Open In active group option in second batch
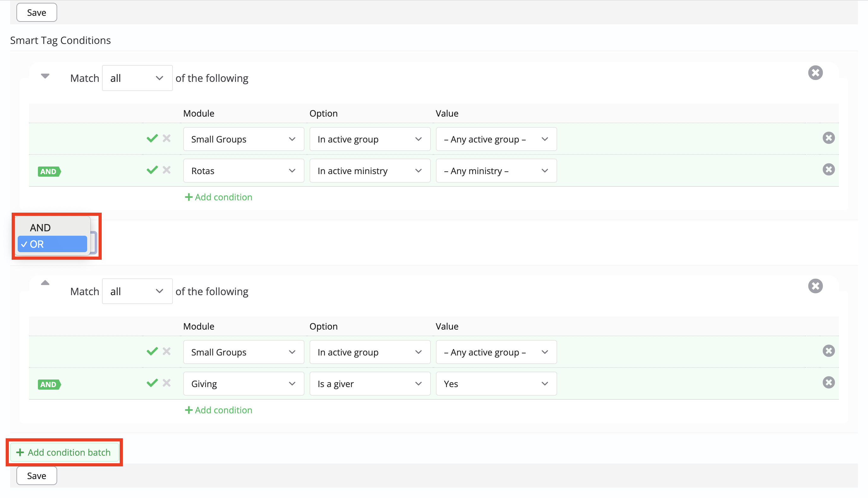The image size is (868, 498). [370, 352]
